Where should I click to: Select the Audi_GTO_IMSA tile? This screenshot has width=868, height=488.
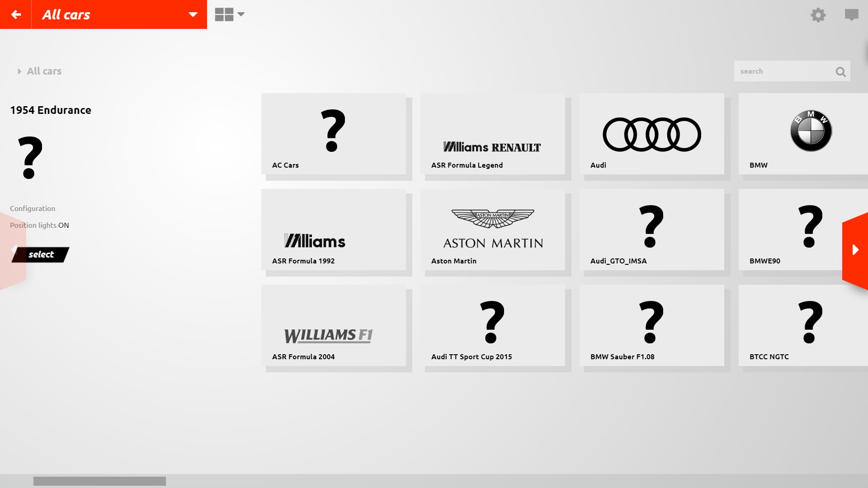click(652, 230)
